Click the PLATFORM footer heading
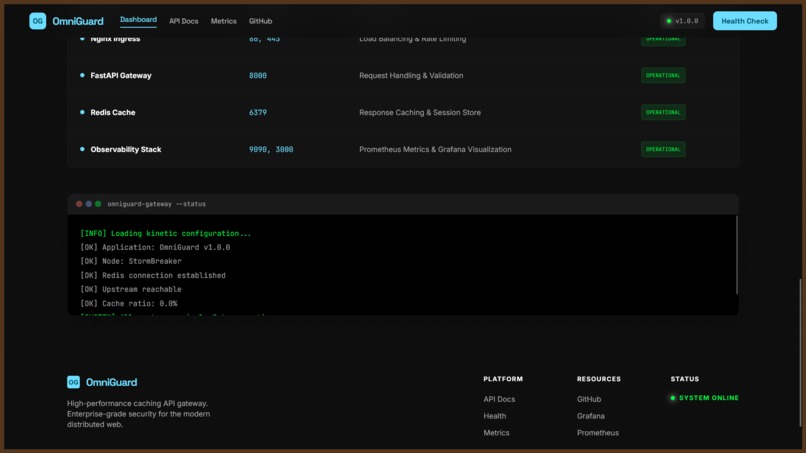The image size is (806, 453). [x=503, y=379]
